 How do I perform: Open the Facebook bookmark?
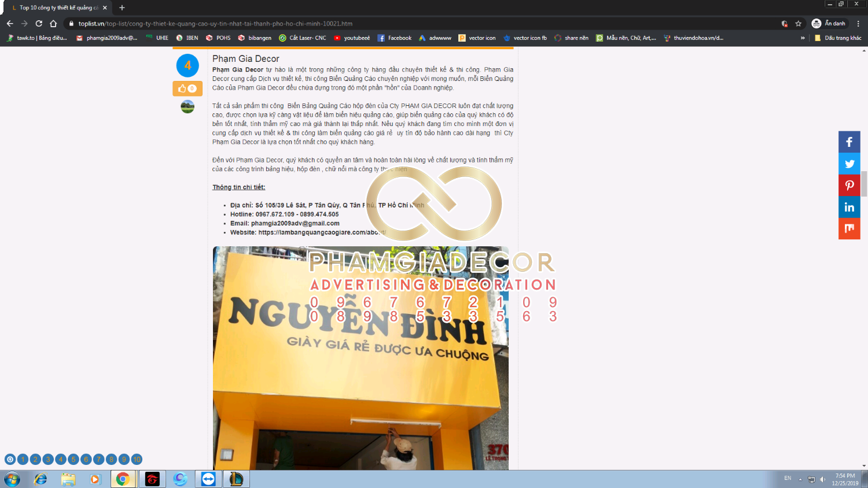(x=395, y=38)
